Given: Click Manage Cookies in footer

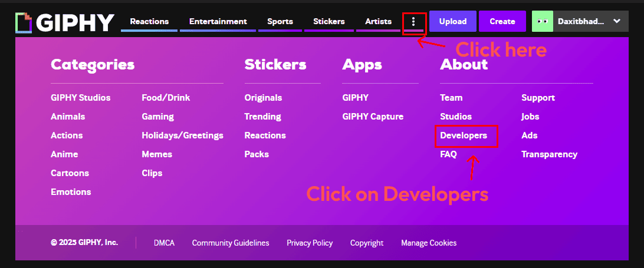Looking at the screenshot, I should [x=429, y=243].
